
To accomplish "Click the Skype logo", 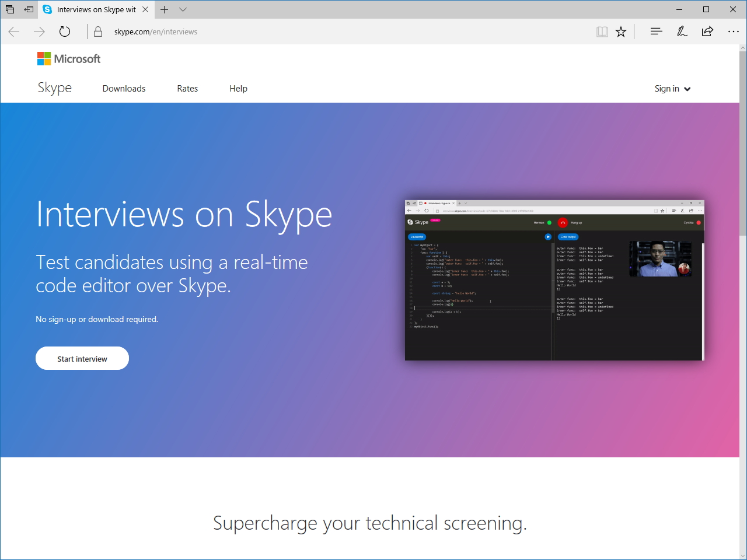I will click(x=54, y=87).
